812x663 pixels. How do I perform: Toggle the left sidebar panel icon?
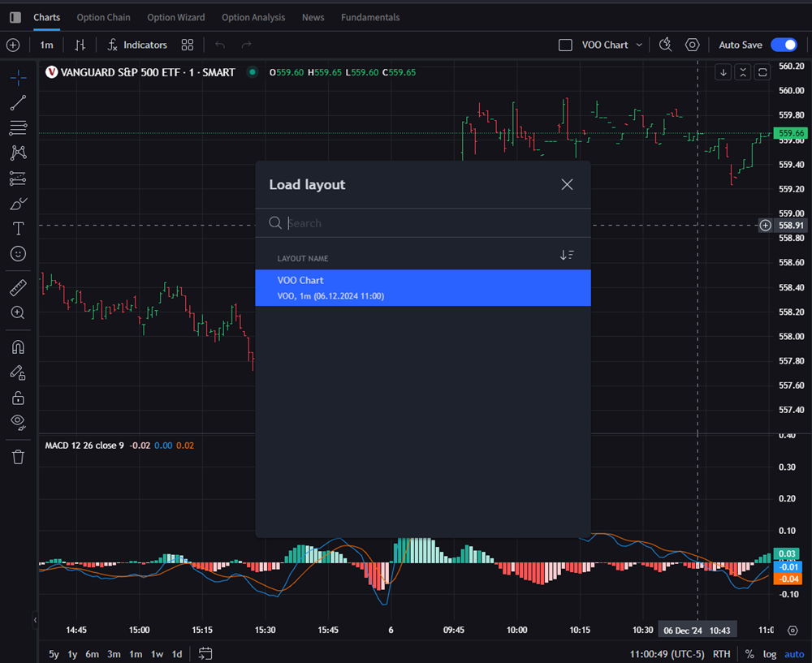pos(15,18)
